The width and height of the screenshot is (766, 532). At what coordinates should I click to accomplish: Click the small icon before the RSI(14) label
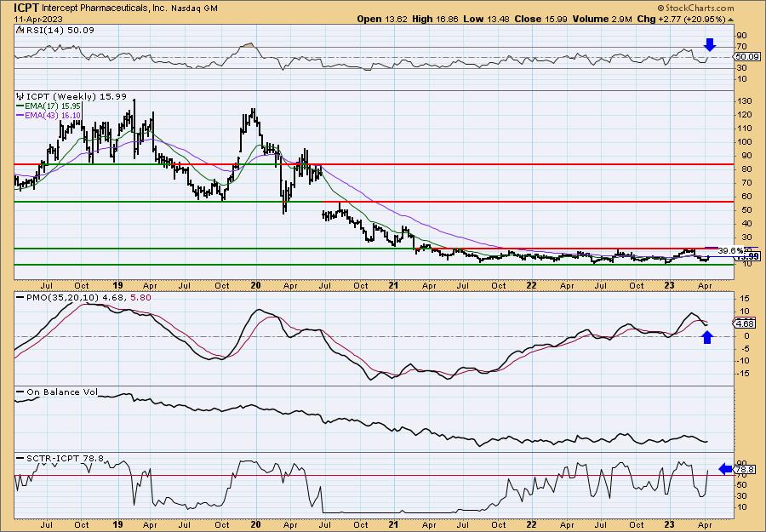point(20,31)
